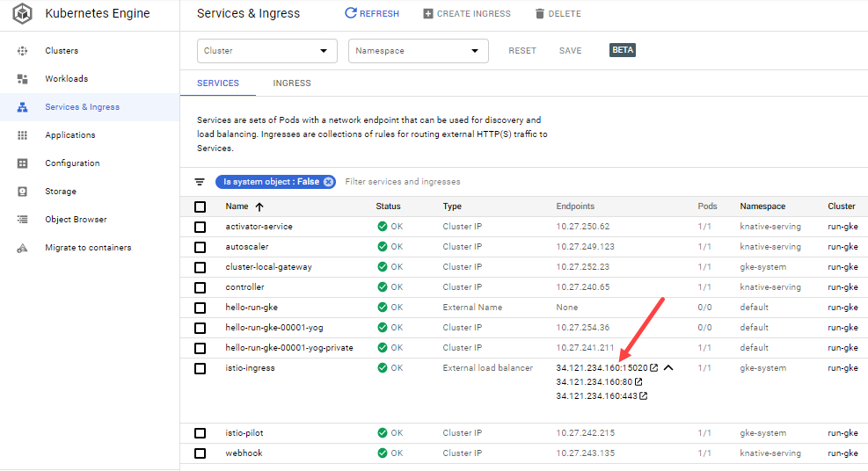
Task: Select the Services tab
Action: coord(218,83)
